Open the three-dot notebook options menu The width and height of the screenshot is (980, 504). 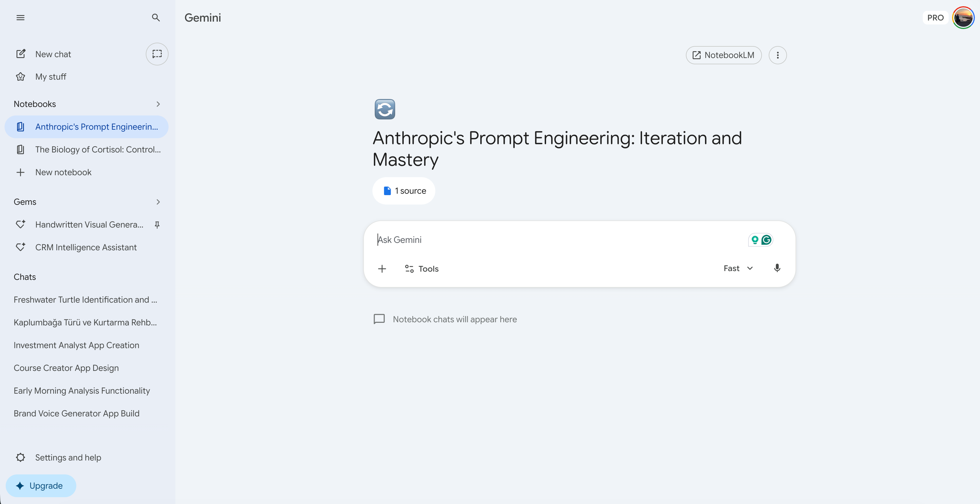[x=778, y=55]
